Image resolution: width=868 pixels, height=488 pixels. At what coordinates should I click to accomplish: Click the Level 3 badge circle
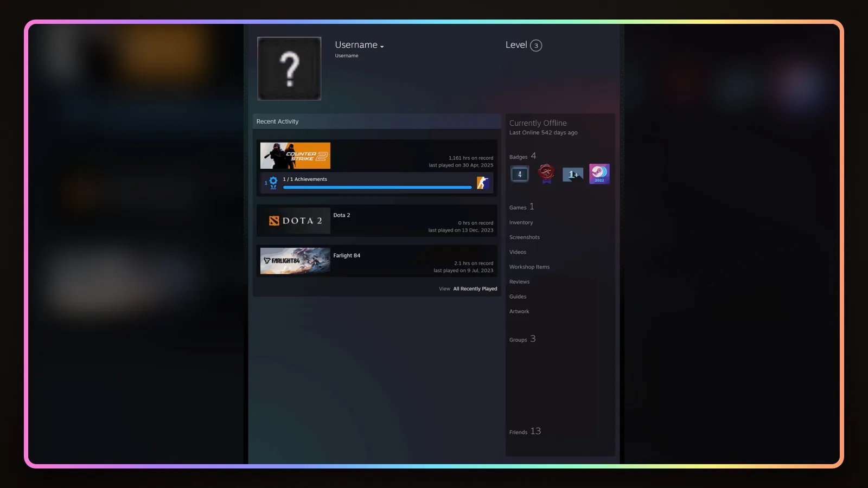[x=536, y=46]
